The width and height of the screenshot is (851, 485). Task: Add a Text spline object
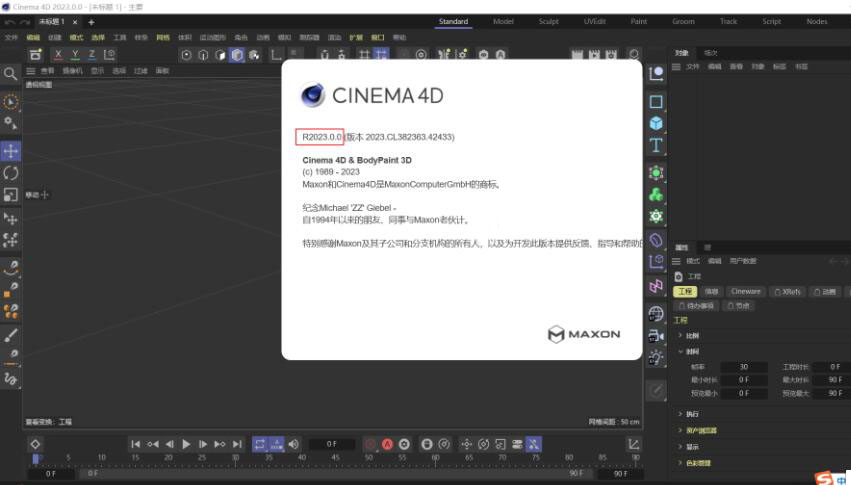(656, 145)
